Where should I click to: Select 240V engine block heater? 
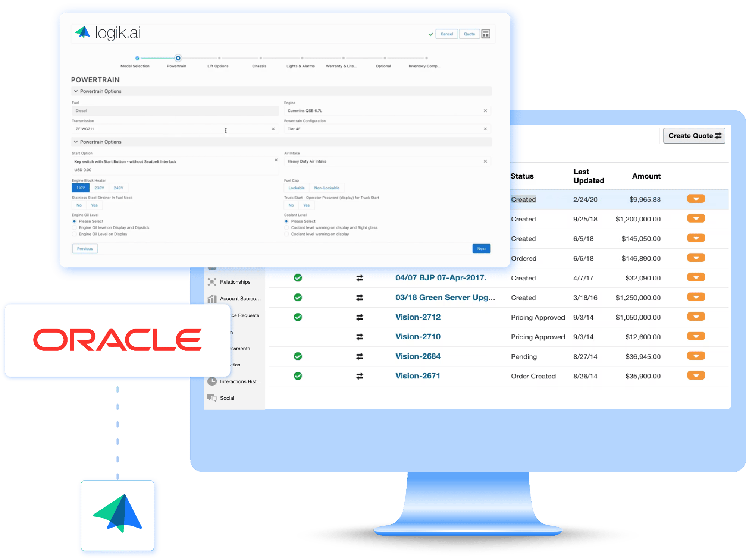coord(119,188)
